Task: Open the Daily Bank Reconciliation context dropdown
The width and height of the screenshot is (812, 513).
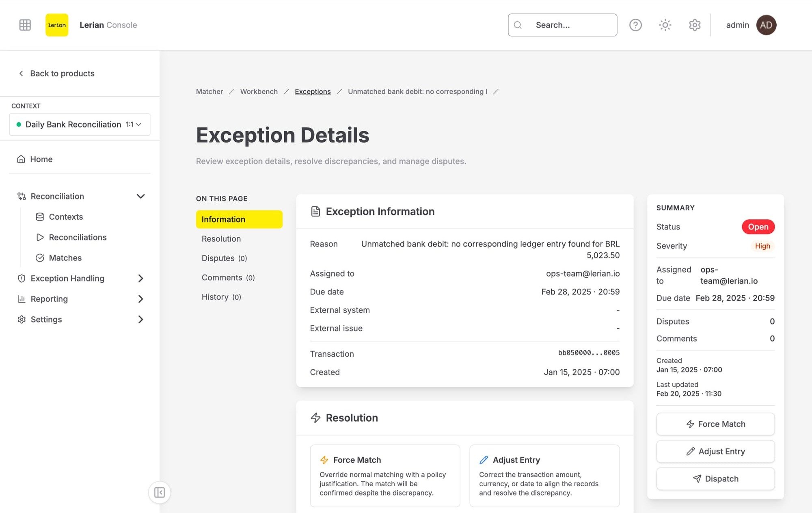Action: click(80, 124)
